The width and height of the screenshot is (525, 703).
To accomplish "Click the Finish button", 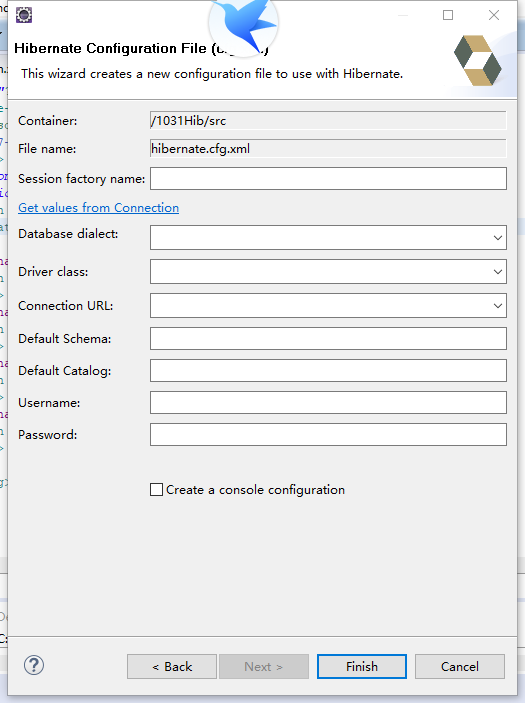I will coord(362,666).
